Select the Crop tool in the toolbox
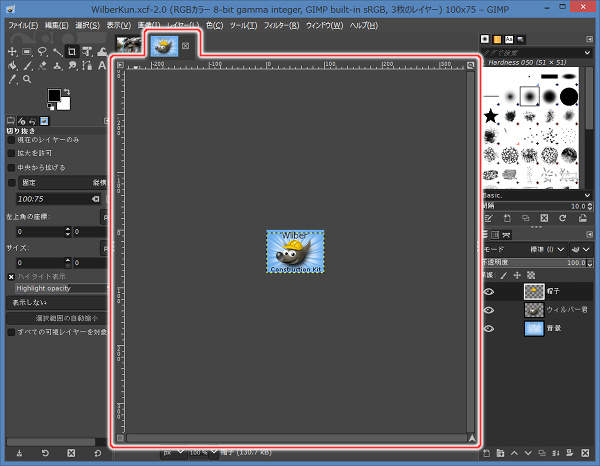 tap(74, 51)
